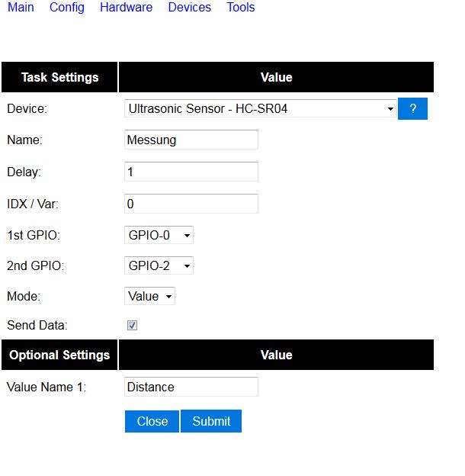Screen dimensions: 465x476
Task: Open the Mode dropdown set to Value
Action: click(x=149, y=296)
